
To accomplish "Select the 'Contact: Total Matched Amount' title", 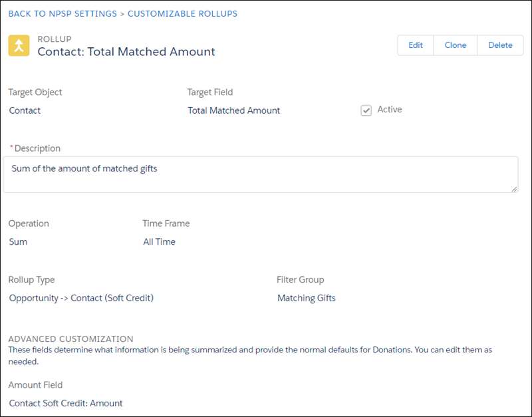I will click(x=126, y=52).
